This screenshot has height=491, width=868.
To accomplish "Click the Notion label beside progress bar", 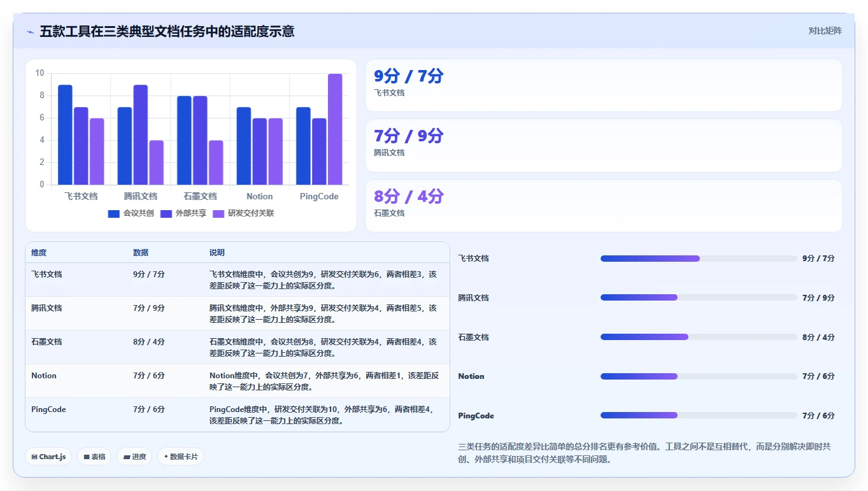I will [x=471, y=376].
